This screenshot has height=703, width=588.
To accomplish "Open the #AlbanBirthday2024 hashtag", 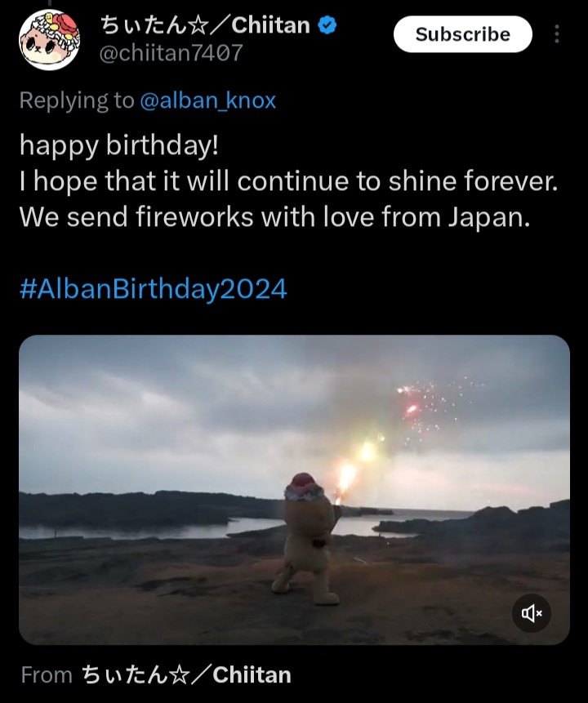I will tap(153, 289).
